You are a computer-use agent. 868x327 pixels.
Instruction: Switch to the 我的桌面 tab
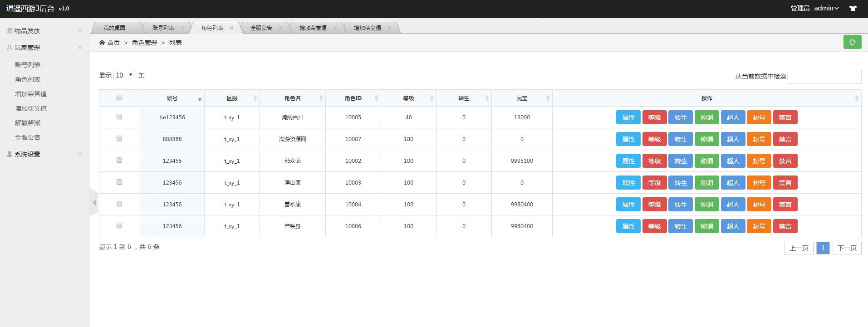point(114,28)
